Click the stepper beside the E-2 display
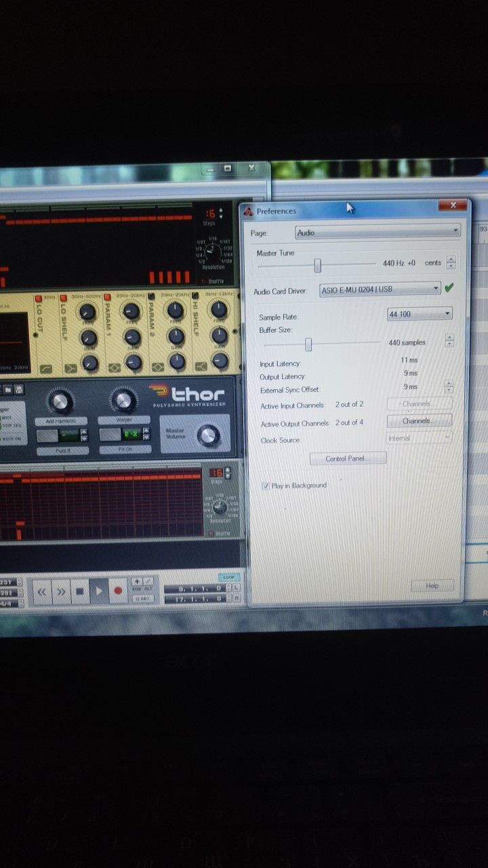The image size is (488, 868). coord(147,434)
